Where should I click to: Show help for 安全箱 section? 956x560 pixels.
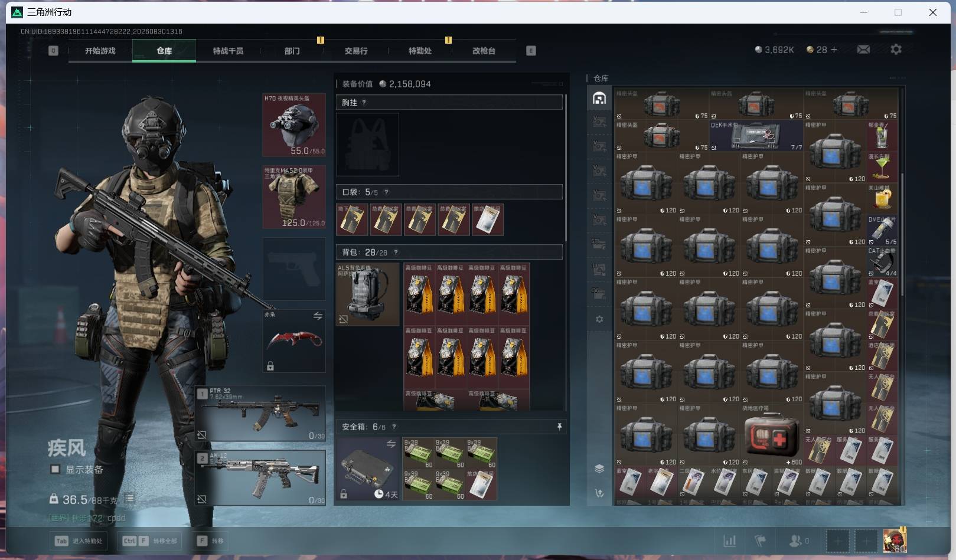point(394,427)
